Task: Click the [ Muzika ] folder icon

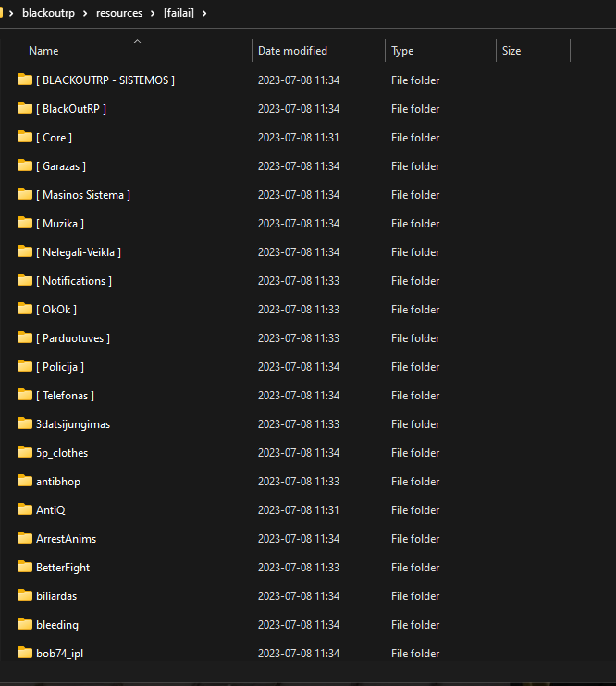Action: [x=25, y=223]
